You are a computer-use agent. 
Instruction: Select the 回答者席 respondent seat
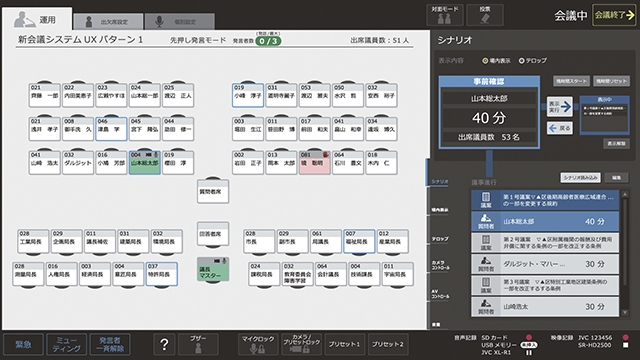pyautogui.click(x=213, y=234)
